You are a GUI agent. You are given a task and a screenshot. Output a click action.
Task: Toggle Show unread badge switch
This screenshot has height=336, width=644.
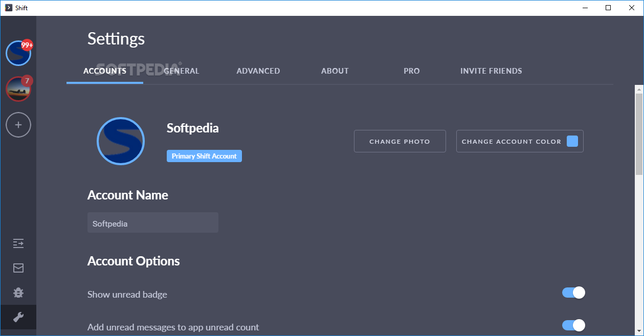point(573,293)
